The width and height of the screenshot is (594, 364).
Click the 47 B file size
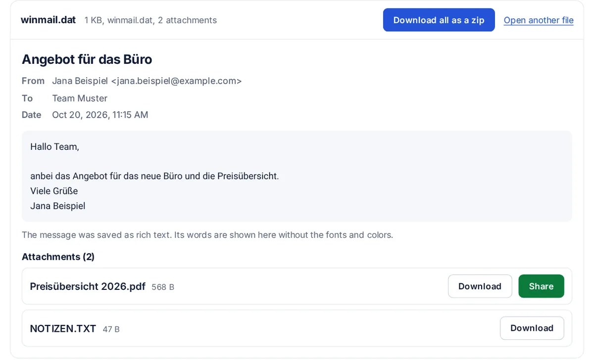coord(111,329)
